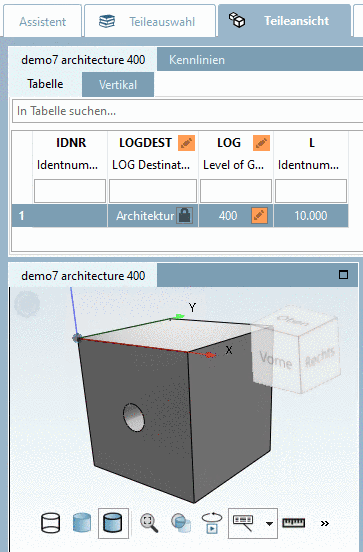Click the 400 value cell
Image resolution: width=363 pixels, height=552 pixels.
click(228, 215)
